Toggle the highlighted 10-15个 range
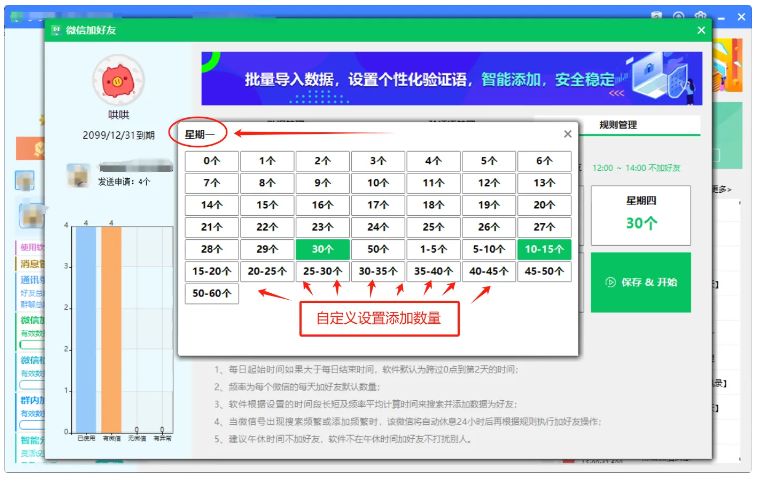Screen dimensions: 757x478 click(544, 249)
